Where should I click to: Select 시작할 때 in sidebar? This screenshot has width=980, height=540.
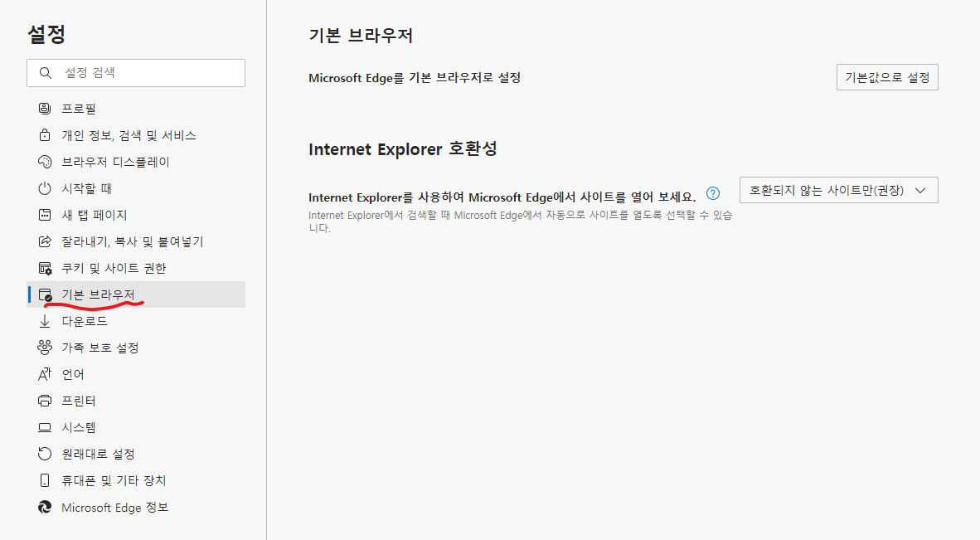[x=136, y=188]
